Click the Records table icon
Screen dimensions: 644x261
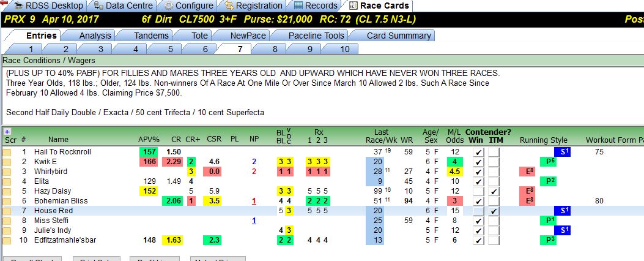coord(298,6)
